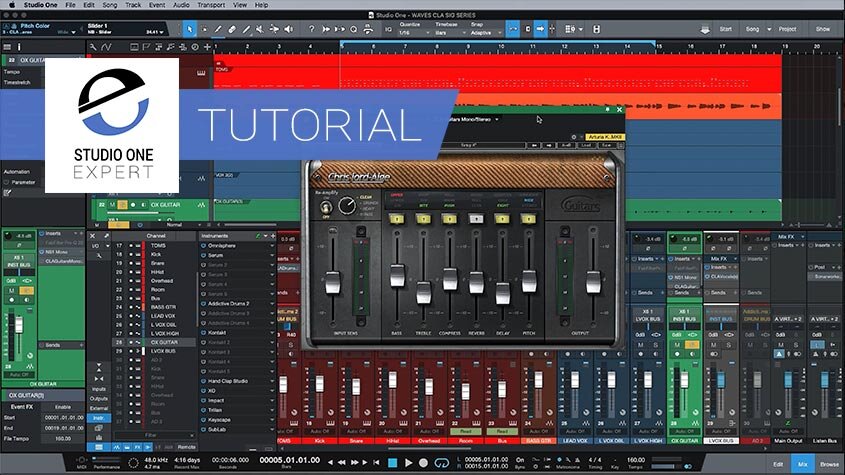This screenshot has height=475, width=845.
Task: Toggle Autoscroll arrow button in toolbar
Action: (x=540, y=29)
